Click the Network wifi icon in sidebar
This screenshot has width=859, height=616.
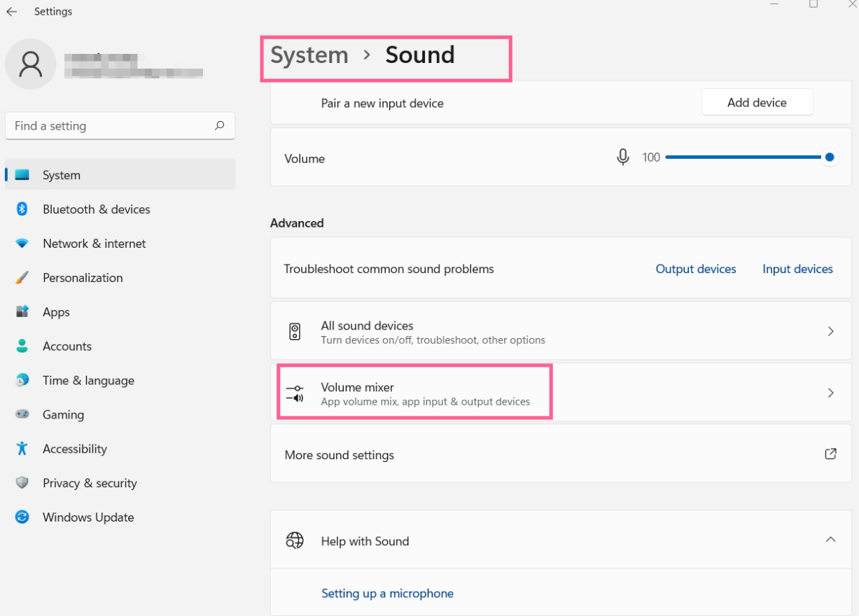pyautogui.click(x=22, y=244)
